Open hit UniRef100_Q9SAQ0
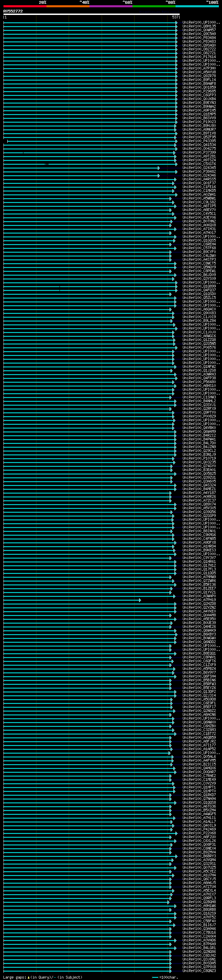222x980 pixels. click(199, 45)
